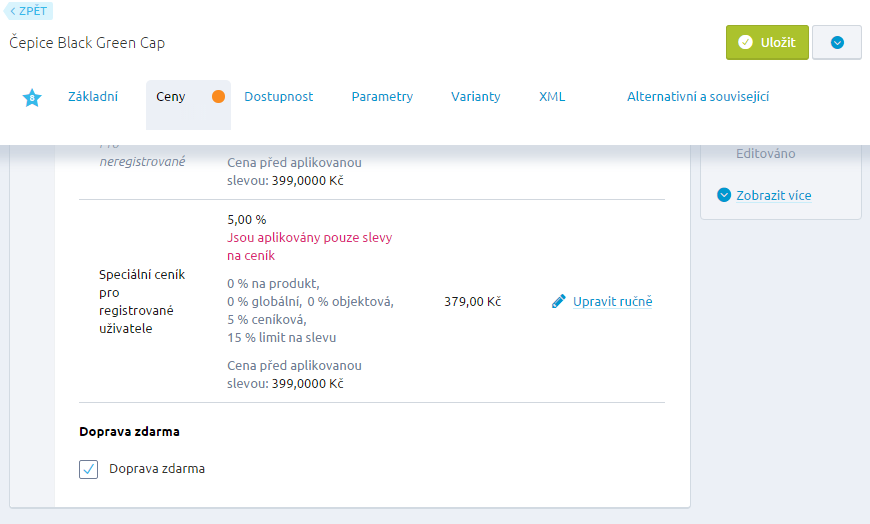870x524 pixels.
Task: Switch to the Základní tab
Action: tap(93, 97)
